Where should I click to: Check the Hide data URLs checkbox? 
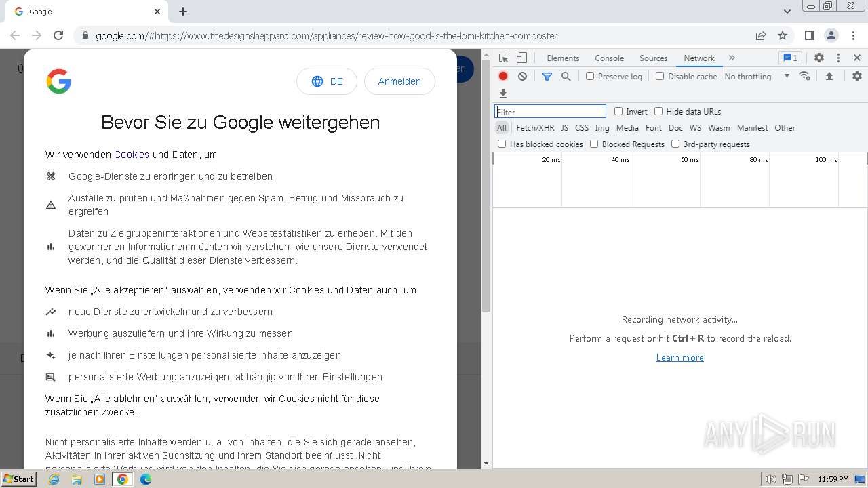tap(658, 111)
